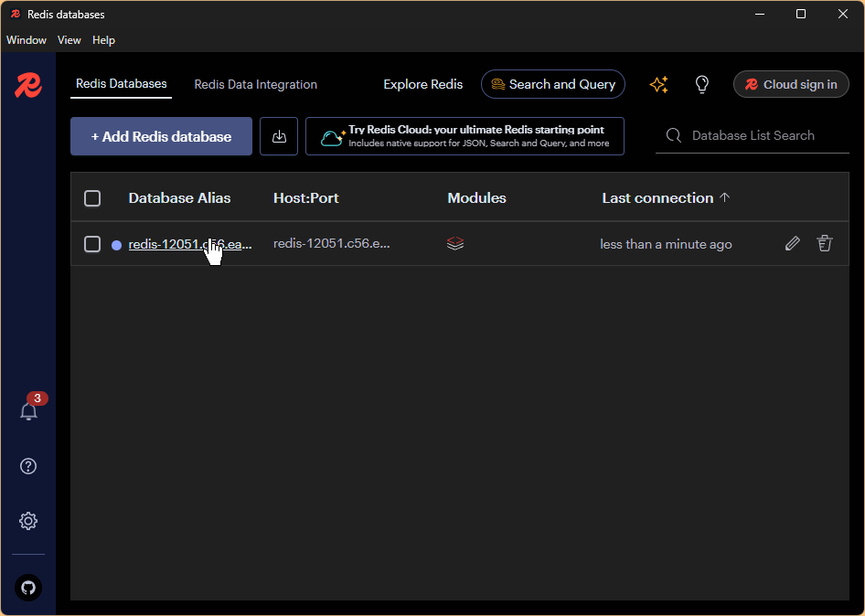Close the Redis databases window
This screenshot has height=616, width=865.
(x=843, y=14)
